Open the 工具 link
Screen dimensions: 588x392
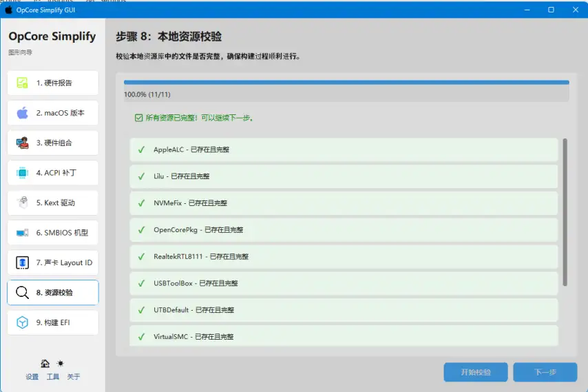pos(53,377)
